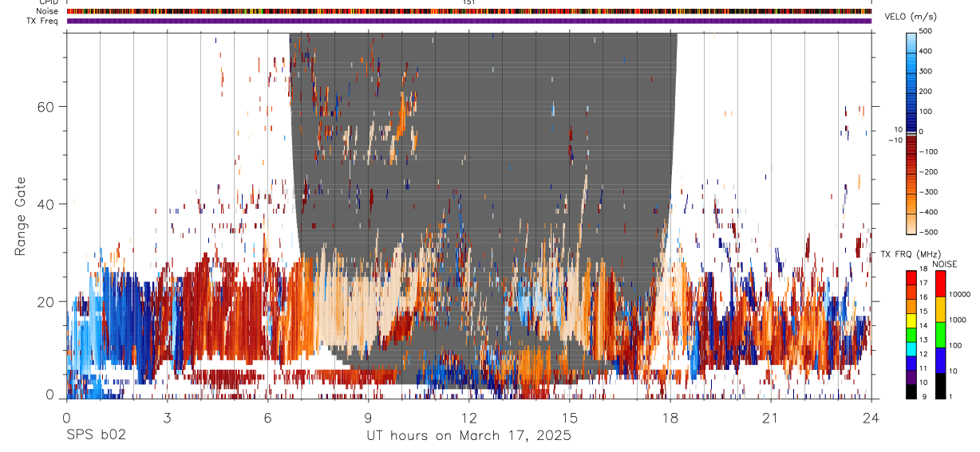Click the 1000 label on noise legend

pyautogui.click(x=959, y=320)
